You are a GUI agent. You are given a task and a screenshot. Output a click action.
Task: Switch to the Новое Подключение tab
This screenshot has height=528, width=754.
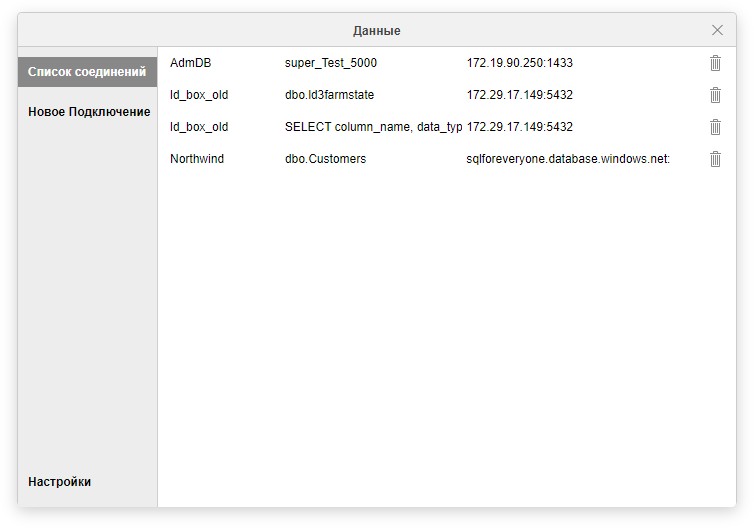pyautogui.click(x=89, y=112)
